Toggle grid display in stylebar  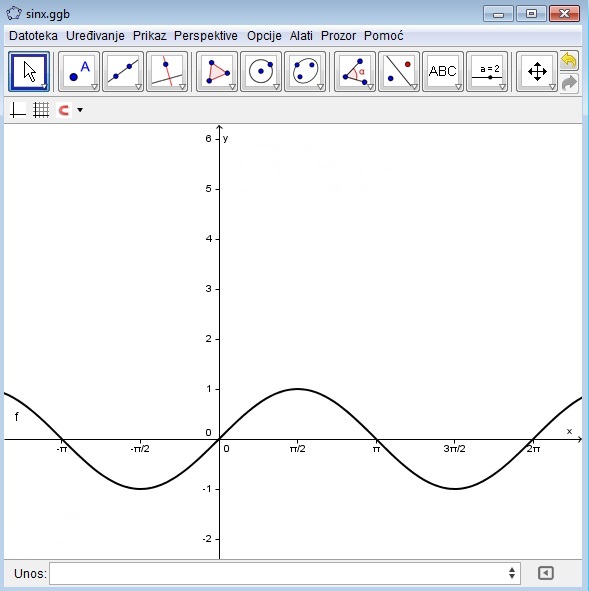(41, 110)
